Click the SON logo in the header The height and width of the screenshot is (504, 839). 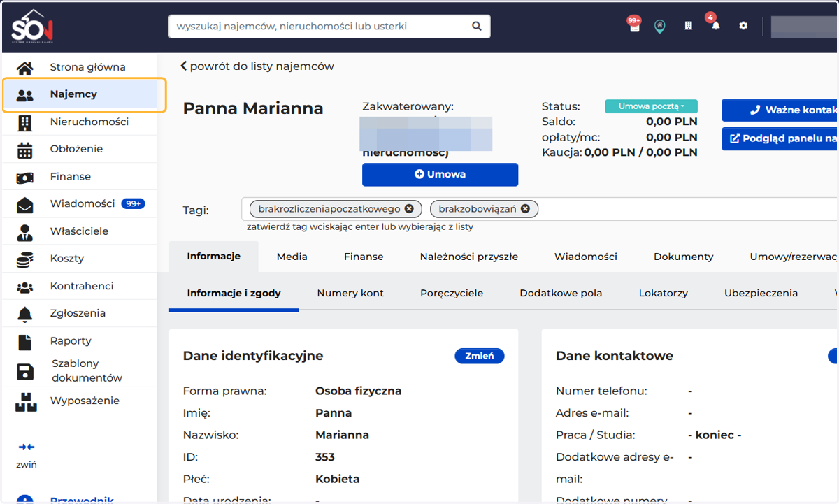point(32,27)
